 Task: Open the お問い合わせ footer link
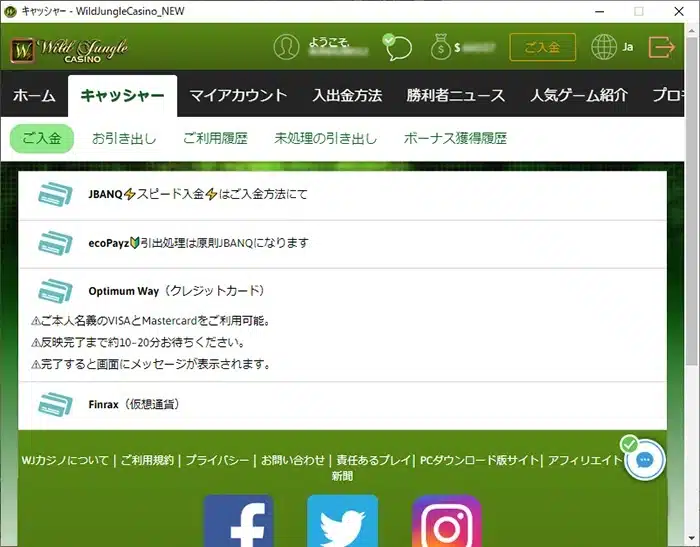click(293, 460)
